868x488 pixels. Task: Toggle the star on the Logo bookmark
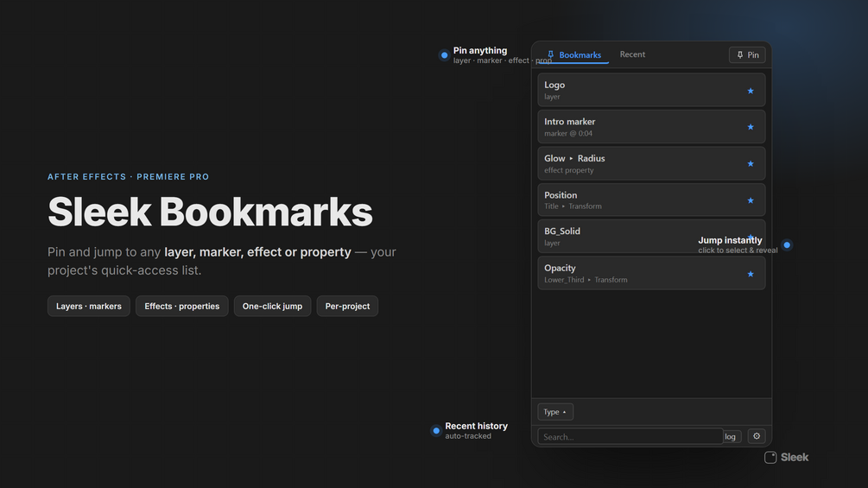pos(750,91)
